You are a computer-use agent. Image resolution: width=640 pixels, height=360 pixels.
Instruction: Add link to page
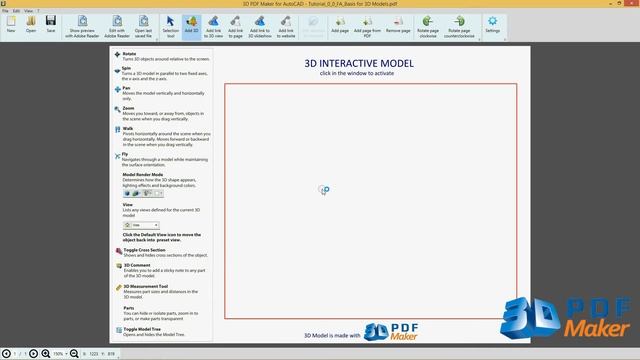[x=236, y=27]
